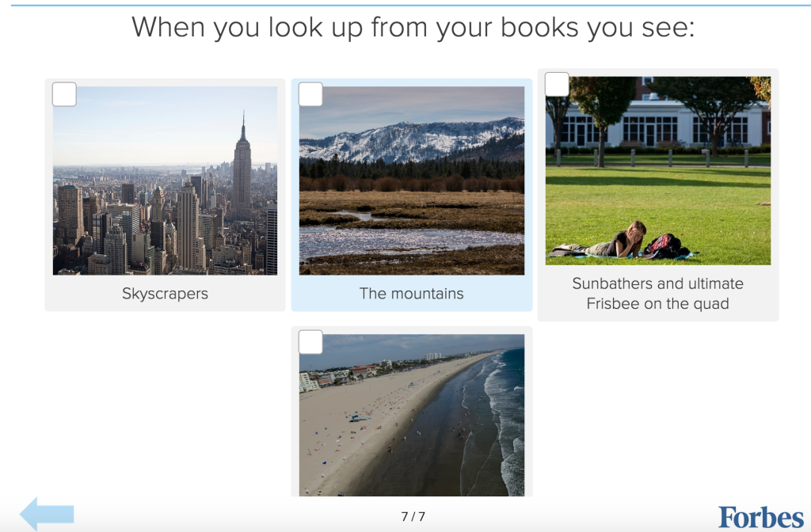Click "Sunbathers and ultimate Frisbee on the quad" caption
This screenshot has height=532, width=811.
pyautogui.click(x=658, y=293)
